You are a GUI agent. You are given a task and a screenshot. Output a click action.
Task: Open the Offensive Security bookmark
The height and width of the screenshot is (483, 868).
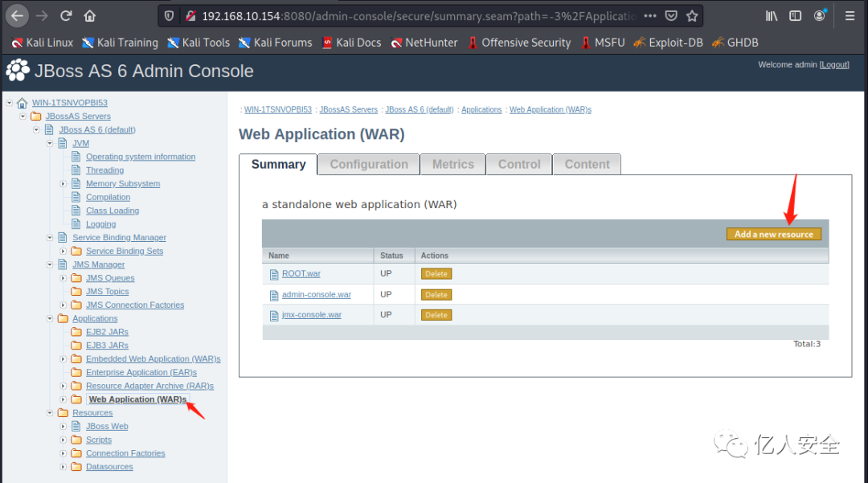[x=519, y=43]
